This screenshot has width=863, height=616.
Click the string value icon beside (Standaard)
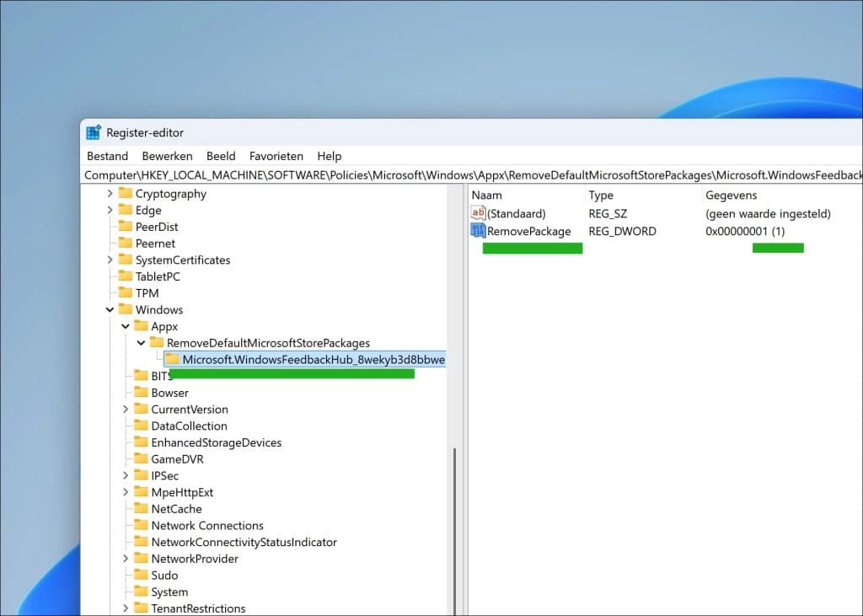pos(478,212)
